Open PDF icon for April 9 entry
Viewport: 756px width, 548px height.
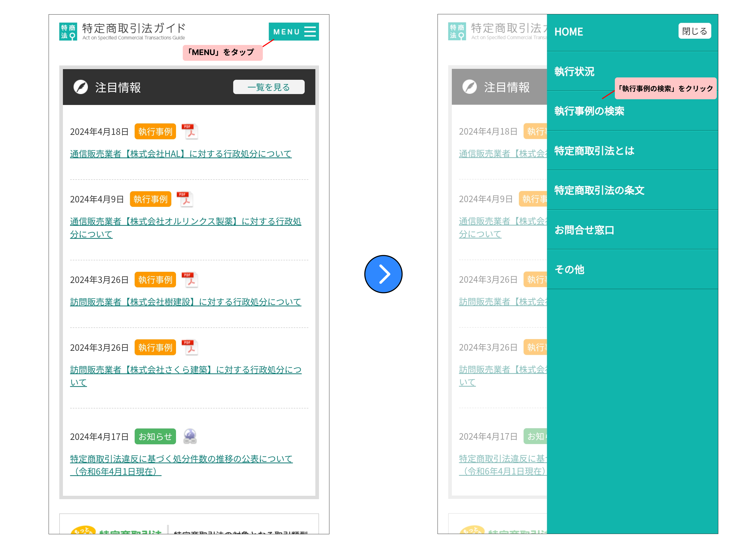[185, 199]
